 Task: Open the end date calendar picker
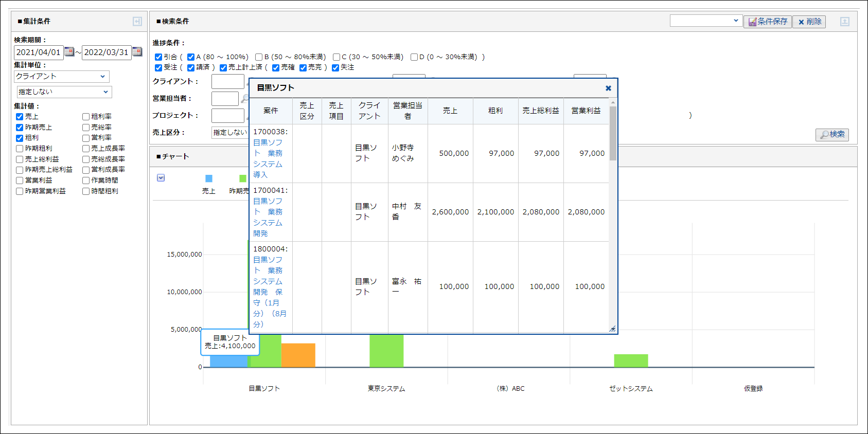click(x=137, y=51)
